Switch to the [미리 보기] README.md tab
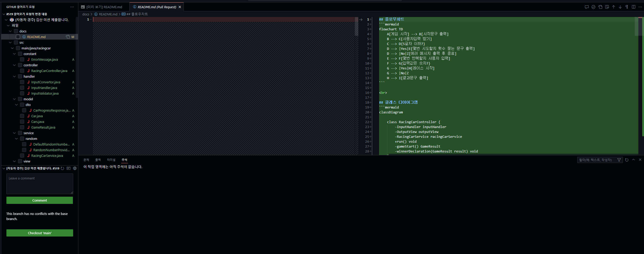 pyautogui.click(x=104, y=7)
